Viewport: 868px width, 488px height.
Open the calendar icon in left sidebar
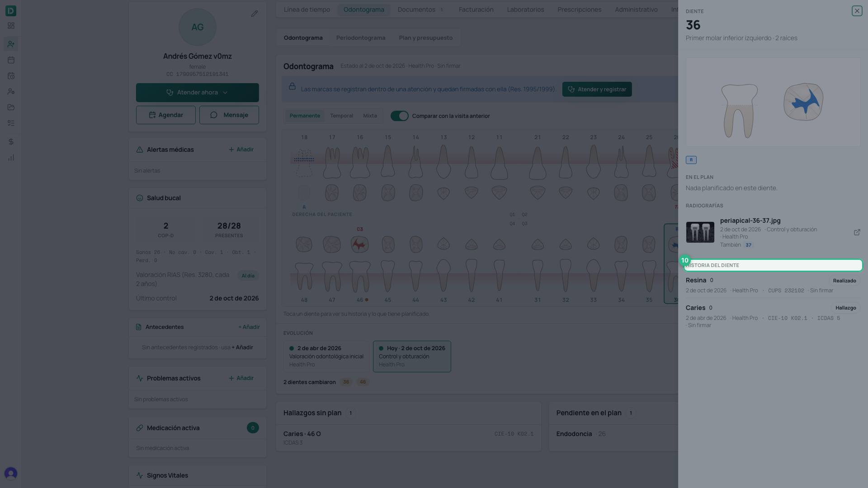[11, 60]
